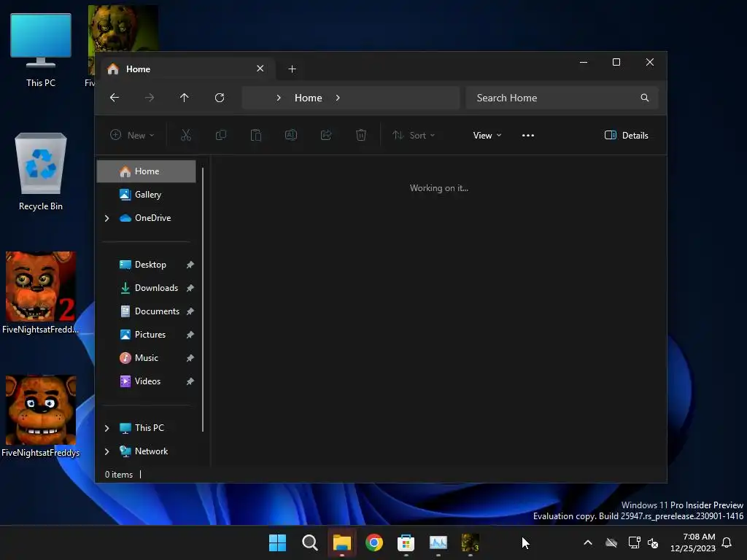Viewport: 747px width, 560px height.
Task: Open the pinned Videos folder
Action: click(146, 381)
